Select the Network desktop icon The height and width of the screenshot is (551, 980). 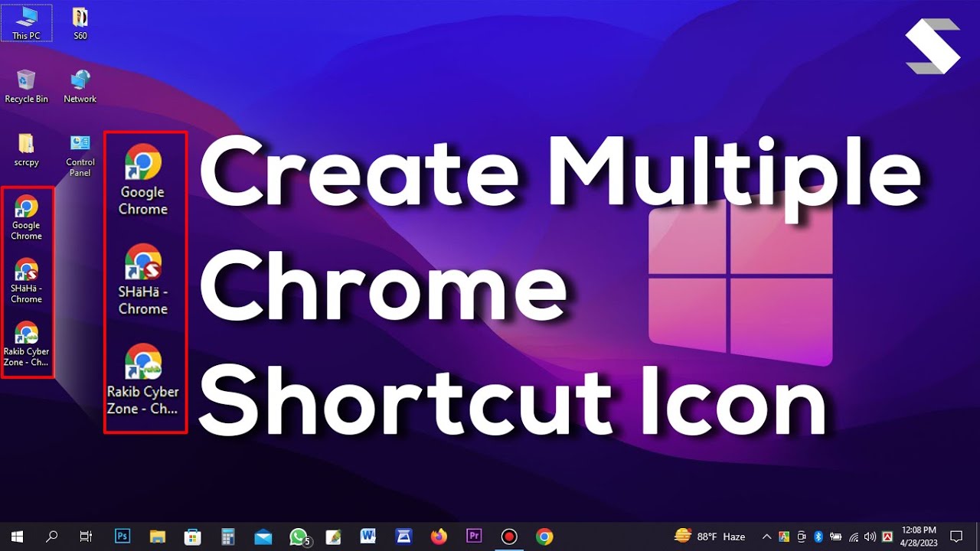80,86
